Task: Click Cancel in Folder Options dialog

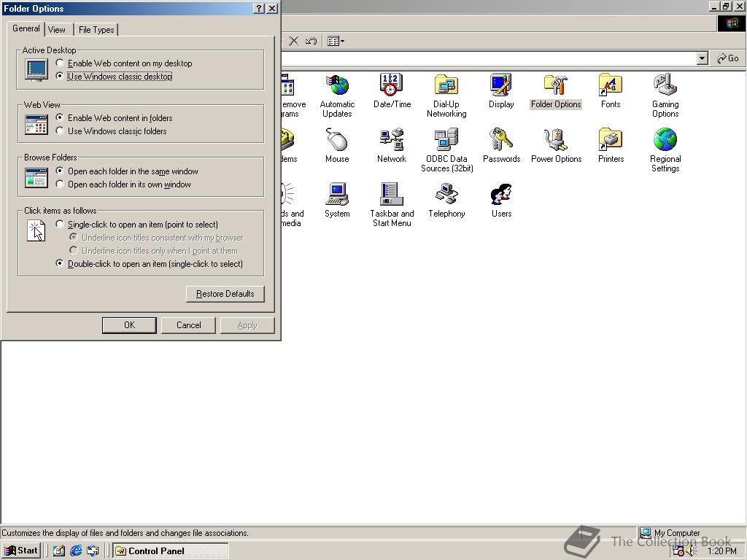Action: [x=188, y=325]
